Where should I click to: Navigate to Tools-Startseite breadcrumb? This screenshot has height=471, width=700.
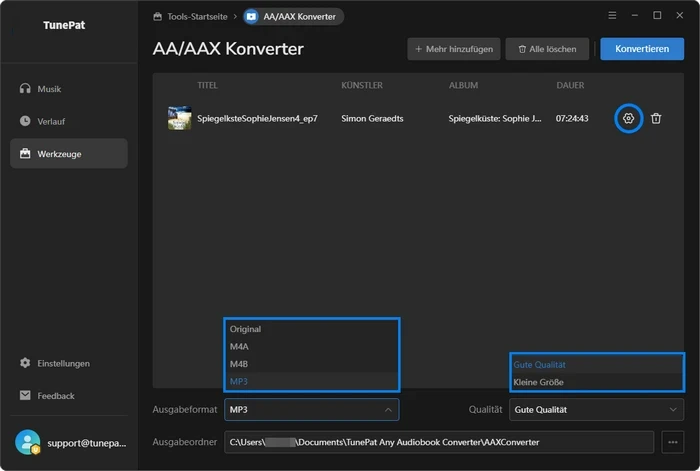(x=197, y=17)
